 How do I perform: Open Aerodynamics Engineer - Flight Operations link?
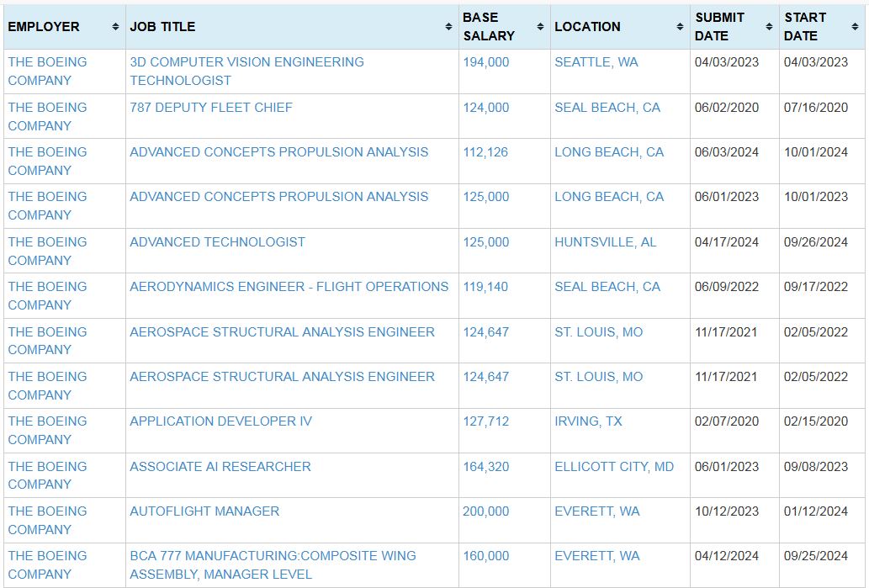pyautogui.click(x=289, y=287)
